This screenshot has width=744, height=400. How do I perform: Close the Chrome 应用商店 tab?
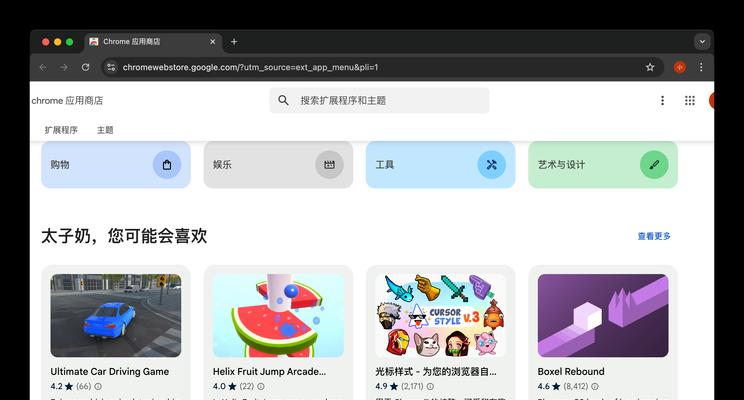213,42
